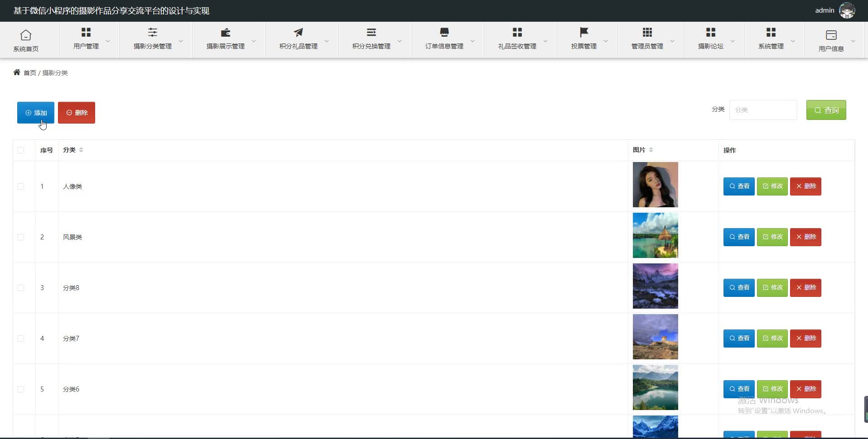This screenshot has height=439, width=868.
Task: Open the 分类7 desert rock thumbnail
Action: pos(656,337)
